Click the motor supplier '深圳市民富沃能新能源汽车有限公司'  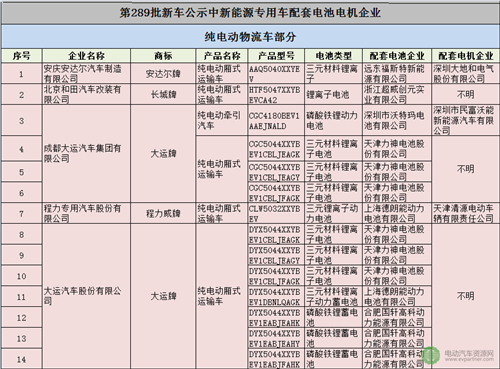point(465,120)
